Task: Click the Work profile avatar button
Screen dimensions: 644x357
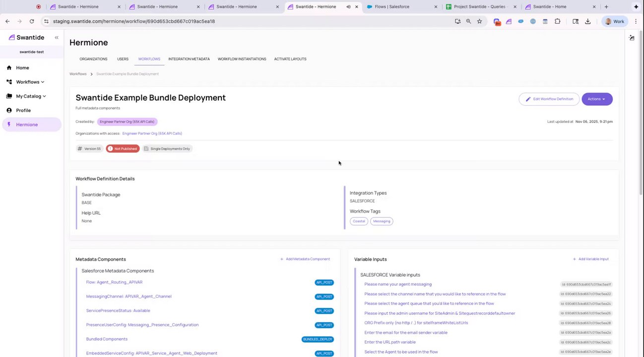Action: point(615,21)
